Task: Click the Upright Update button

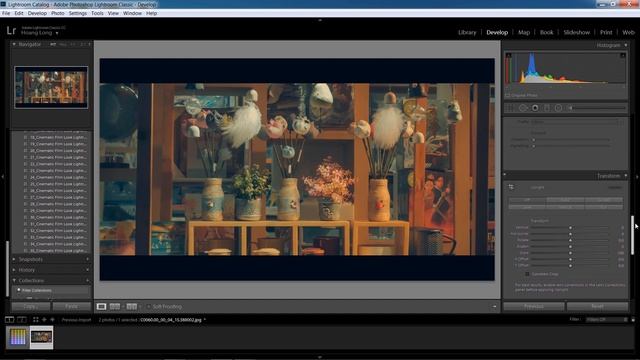Action: pyautogui.click(x=615, y=187)
